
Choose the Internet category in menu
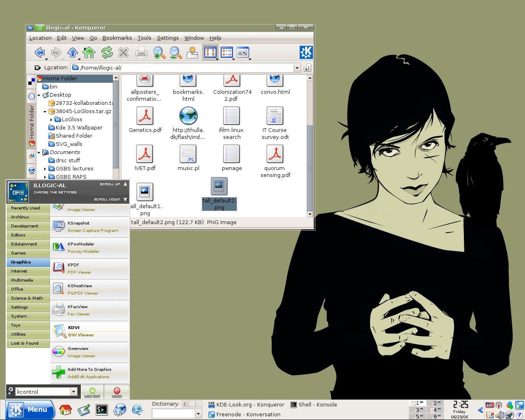click(28, 271)
